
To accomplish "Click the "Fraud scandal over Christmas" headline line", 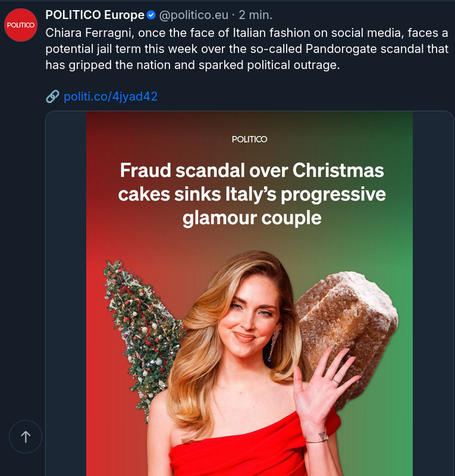I will [x=252, y=171].
